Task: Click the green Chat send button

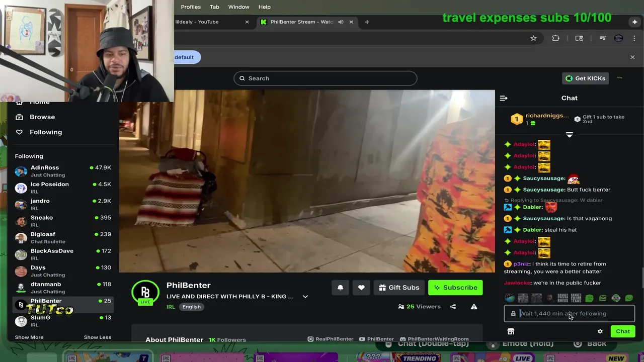Action: [x=623, y=331]
